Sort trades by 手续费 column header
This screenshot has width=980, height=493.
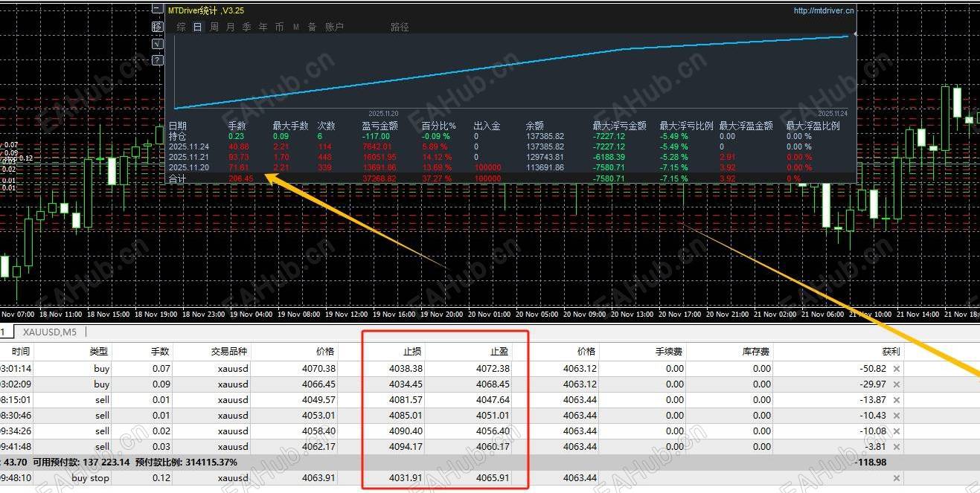pyautogui.click(x=670, y=351)
